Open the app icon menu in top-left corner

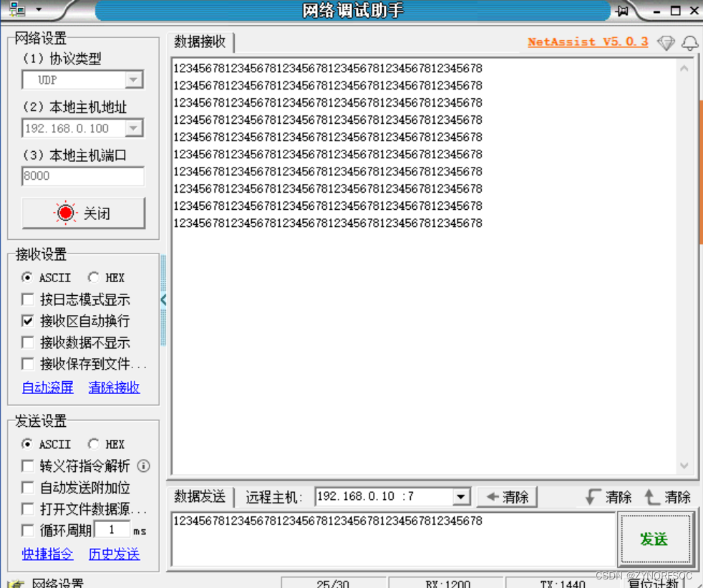(17, 10)
